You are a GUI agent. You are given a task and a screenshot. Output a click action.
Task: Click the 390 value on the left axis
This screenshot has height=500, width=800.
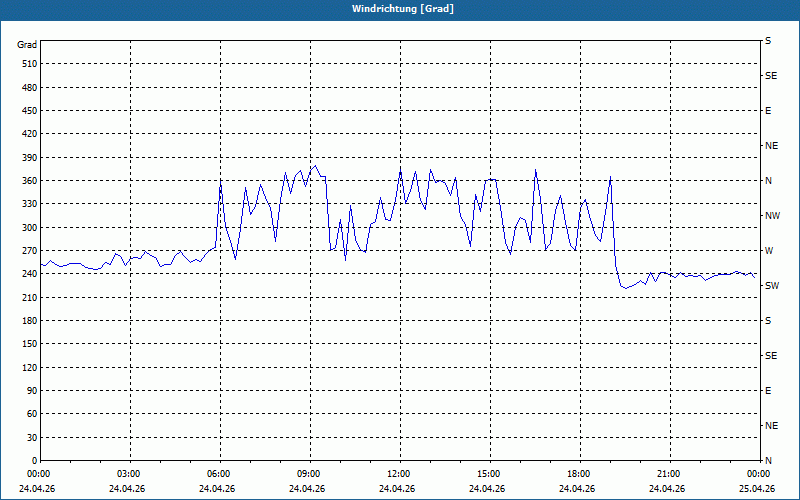(x=30, y=158)
